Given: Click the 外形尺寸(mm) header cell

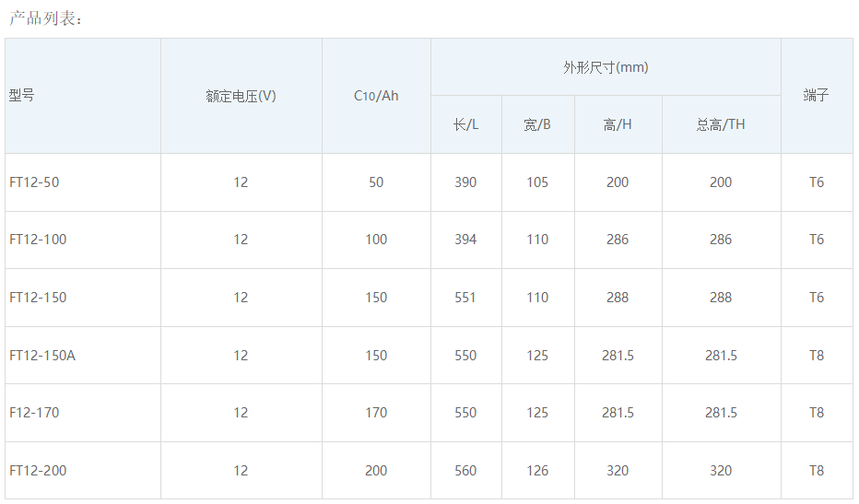Looking at the screenshot, I should tap(606, 67).
